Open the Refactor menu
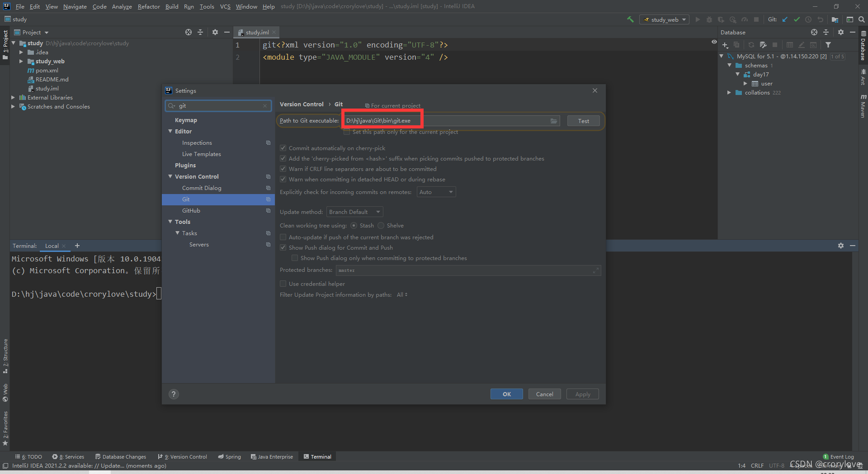 click(x=149, y=6)
